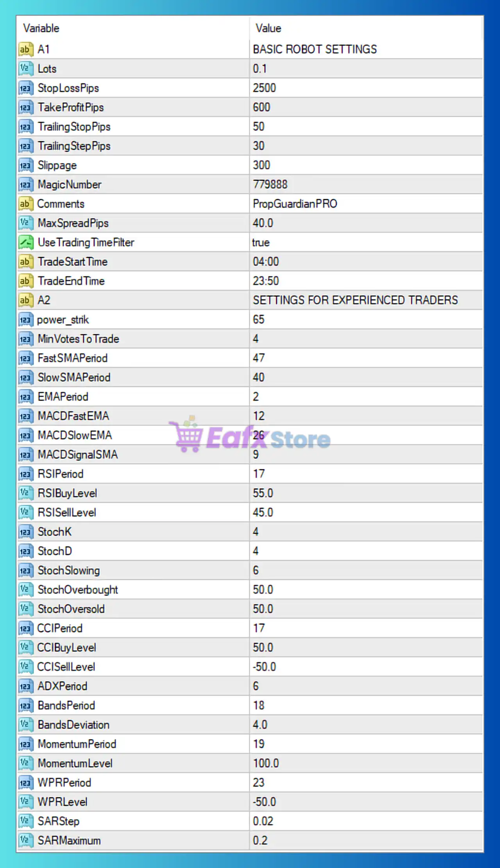Image resolution: width=500 pixels, height=868 pixels.
Task: Click the integer icon beside CCIPeriod
Action: tap(25, 628)
